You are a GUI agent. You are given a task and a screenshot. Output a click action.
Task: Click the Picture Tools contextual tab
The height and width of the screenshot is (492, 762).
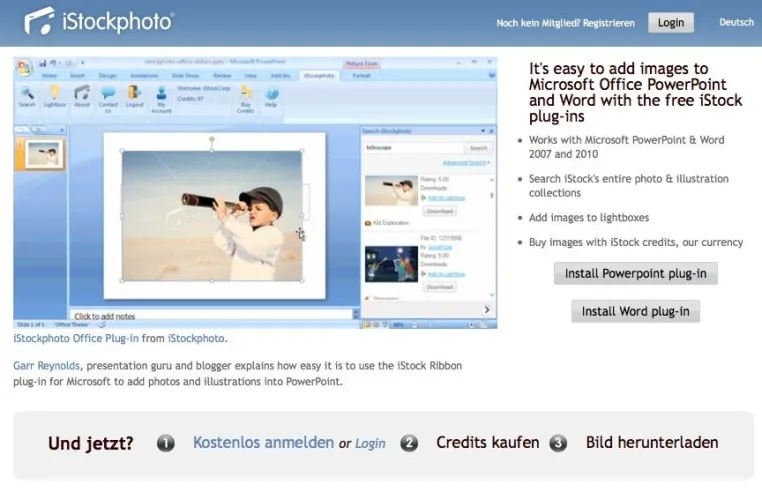[362, 64]
